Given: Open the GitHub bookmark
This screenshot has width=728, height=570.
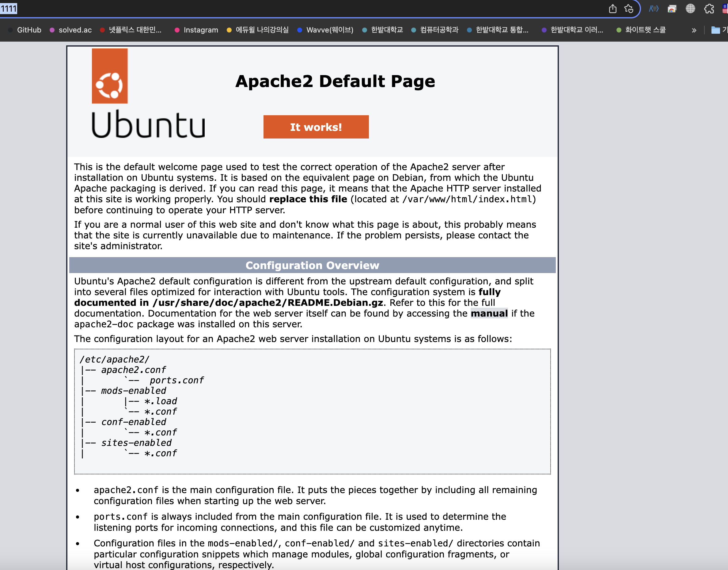Looking at the screenshot, I should tap(24, 30).
